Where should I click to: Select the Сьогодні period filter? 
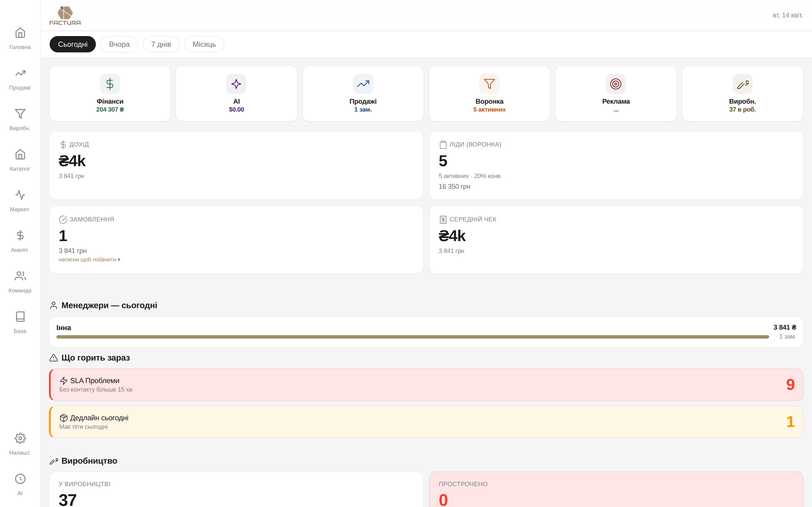(x=72, y=44)
